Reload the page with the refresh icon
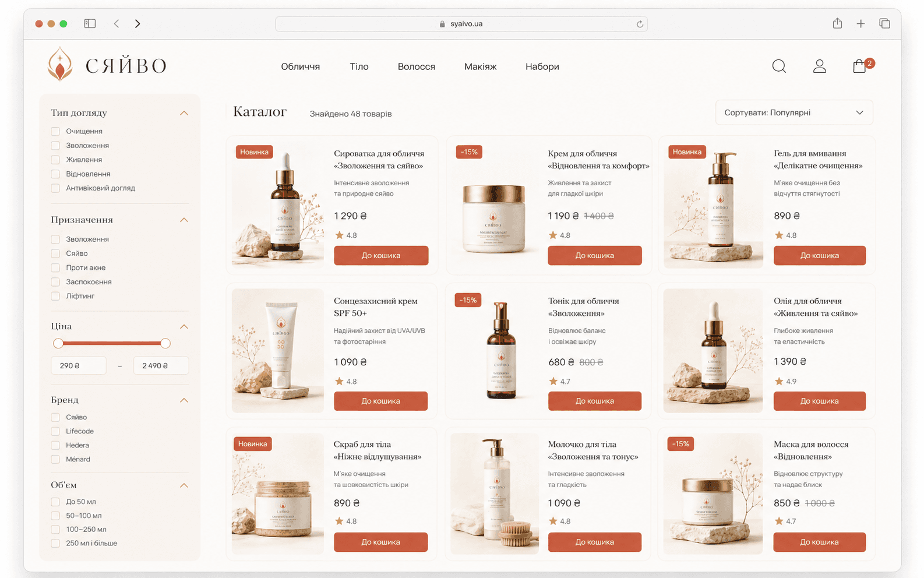924x578 pixels. tap(640, 24)
